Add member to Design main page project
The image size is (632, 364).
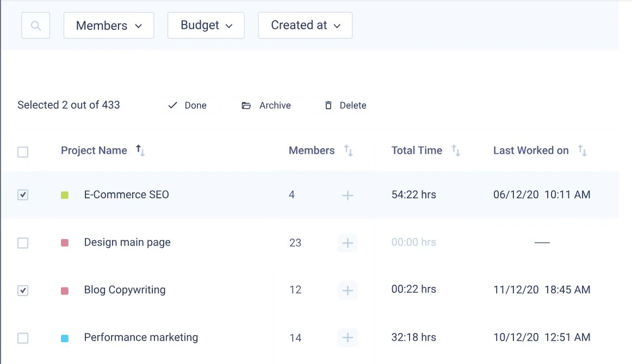click(348, 243)
